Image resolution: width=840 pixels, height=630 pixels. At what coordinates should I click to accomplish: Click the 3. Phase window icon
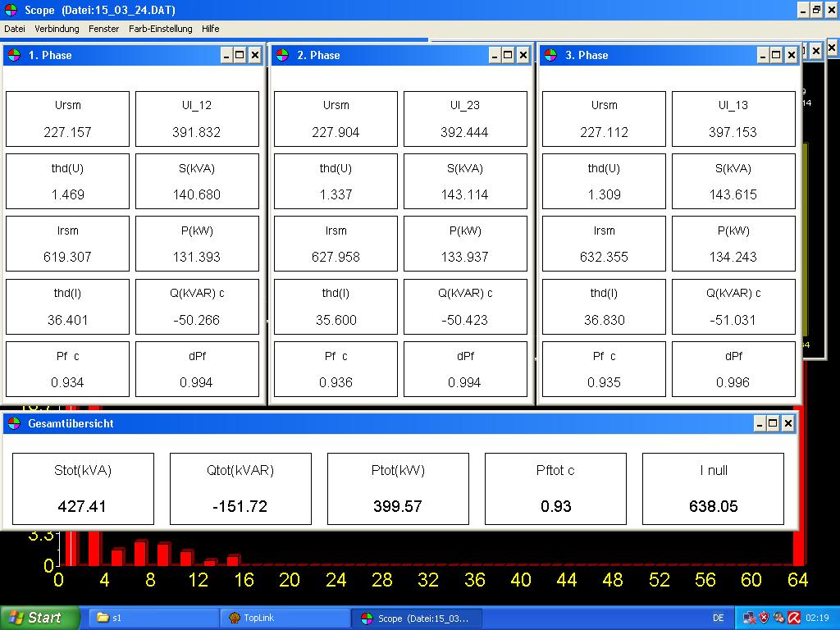pyautogui.click(x=550, y=55)
